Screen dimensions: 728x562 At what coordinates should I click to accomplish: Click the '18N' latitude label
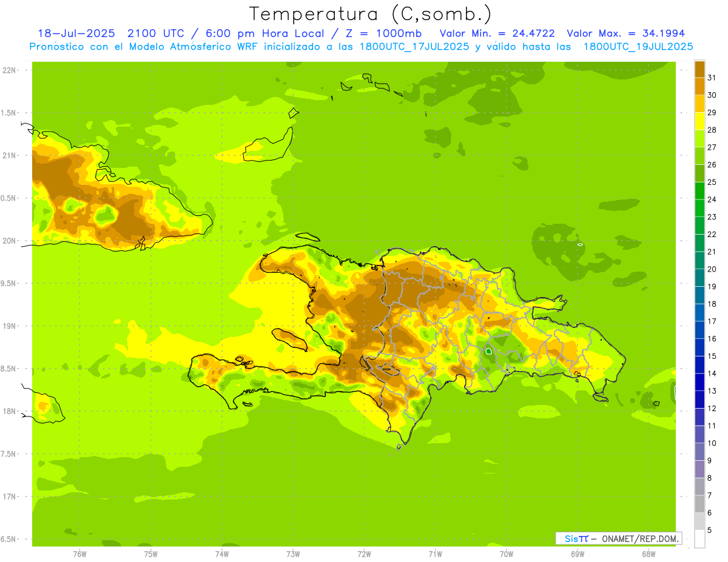coord(8,412)
